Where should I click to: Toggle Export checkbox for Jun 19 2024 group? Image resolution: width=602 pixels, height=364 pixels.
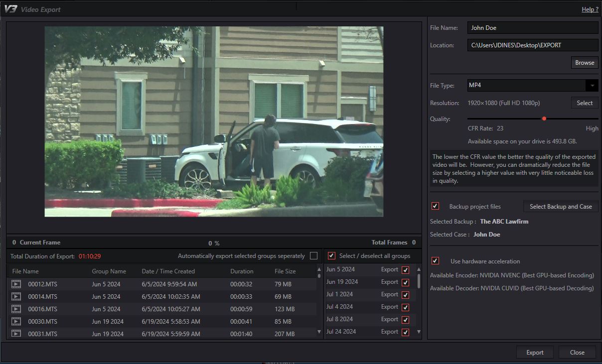coord(405,282)
